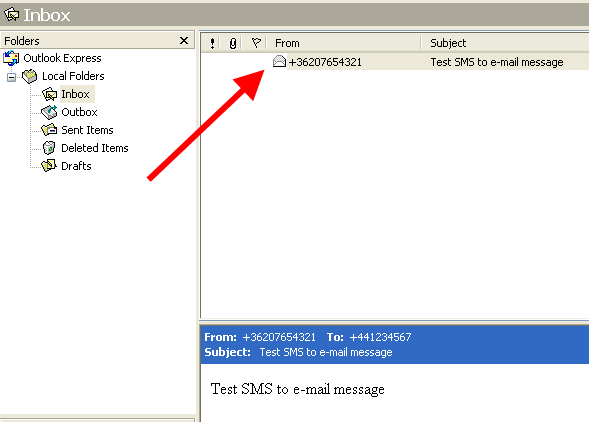Sort by the From column header
The width and height of the screenshot is (589, 422).
coord(344,43)
